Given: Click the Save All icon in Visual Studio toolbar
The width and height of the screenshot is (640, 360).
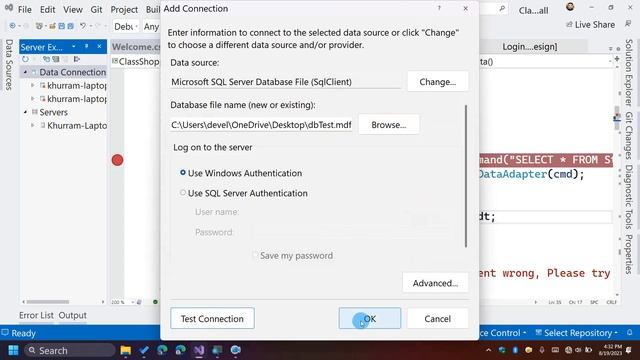Looking at the screenshot, I should pos(71,26).
